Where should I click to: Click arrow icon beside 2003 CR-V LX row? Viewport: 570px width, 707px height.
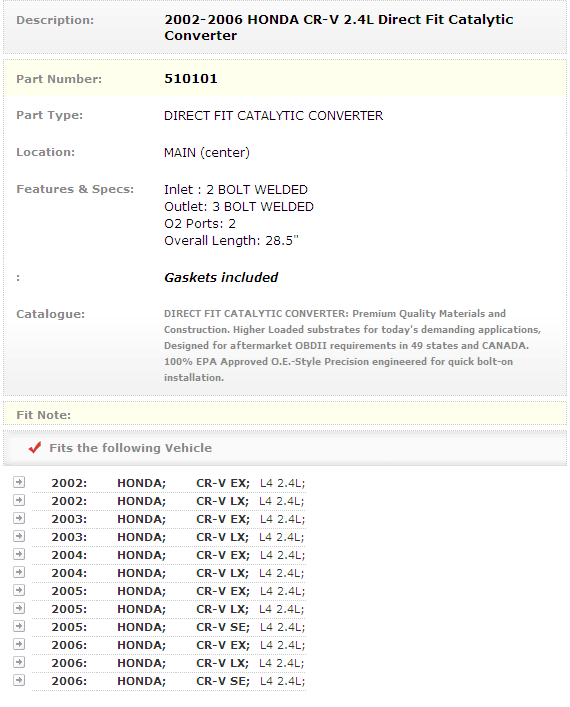[x=19, y=536]
